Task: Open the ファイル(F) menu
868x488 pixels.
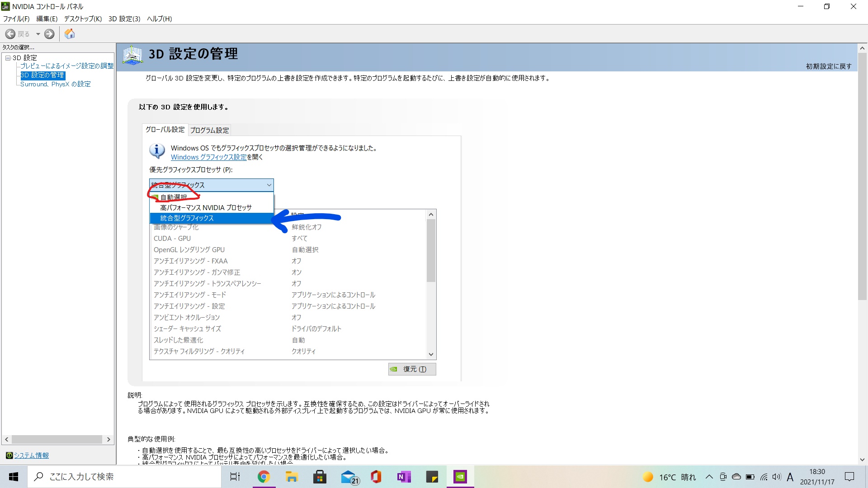Action: [x=16, y=19]
